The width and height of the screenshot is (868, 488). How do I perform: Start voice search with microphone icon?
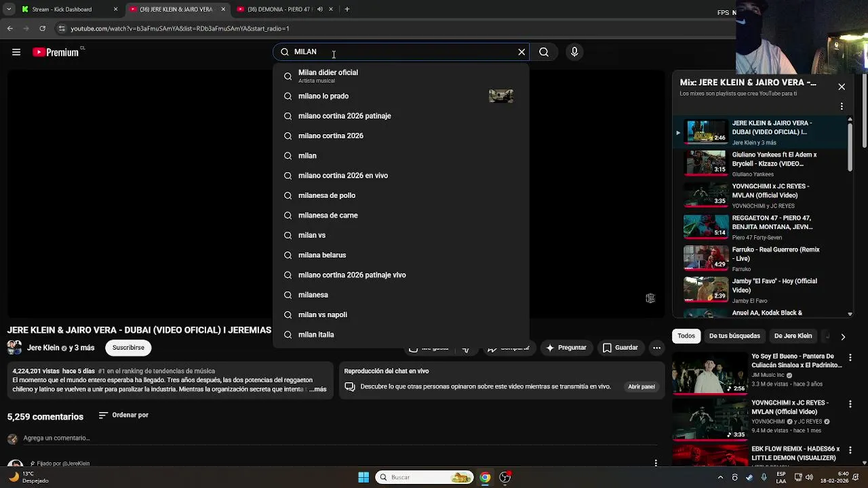[574, 52]
